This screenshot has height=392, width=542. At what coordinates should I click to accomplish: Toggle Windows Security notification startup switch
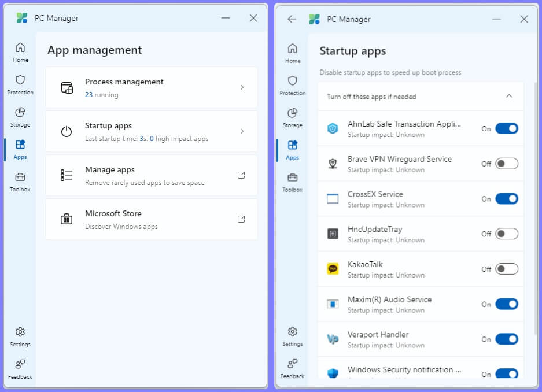pyautogui.click(x=507, y=373)
